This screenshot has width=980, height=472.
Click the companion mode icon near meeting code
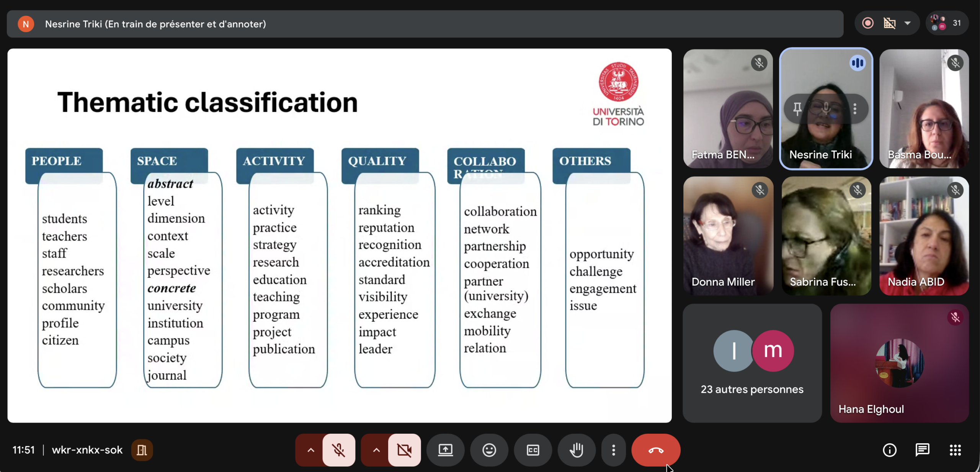click(142, 450)
